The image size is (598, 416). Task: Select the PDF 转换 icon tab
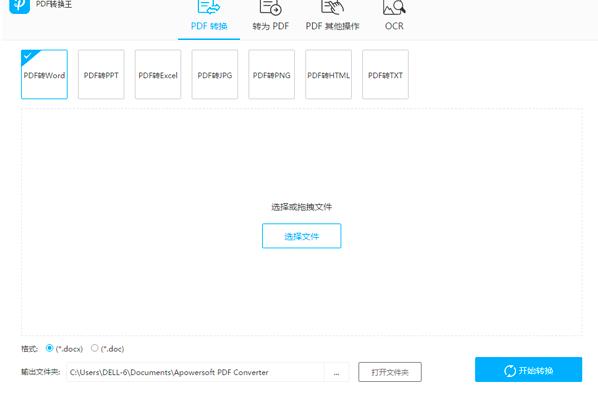click(209, 16)
